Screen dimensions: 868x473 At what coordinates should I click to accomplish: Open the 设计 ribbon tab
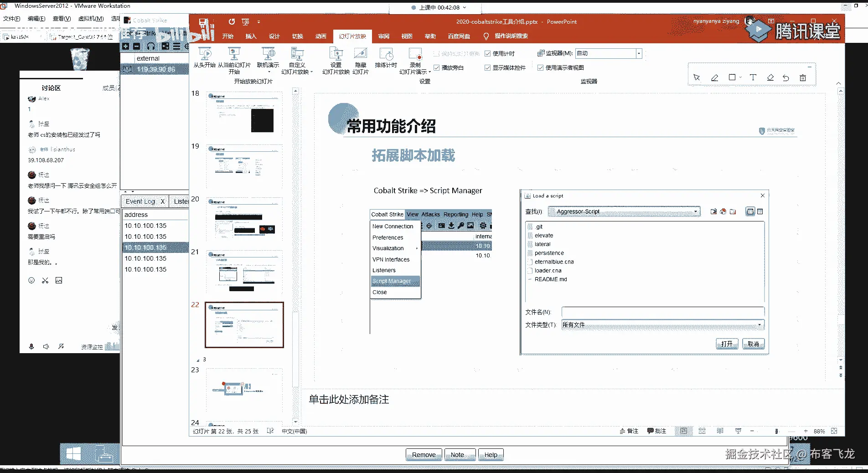pyautogui.click(x=274, y=36)
